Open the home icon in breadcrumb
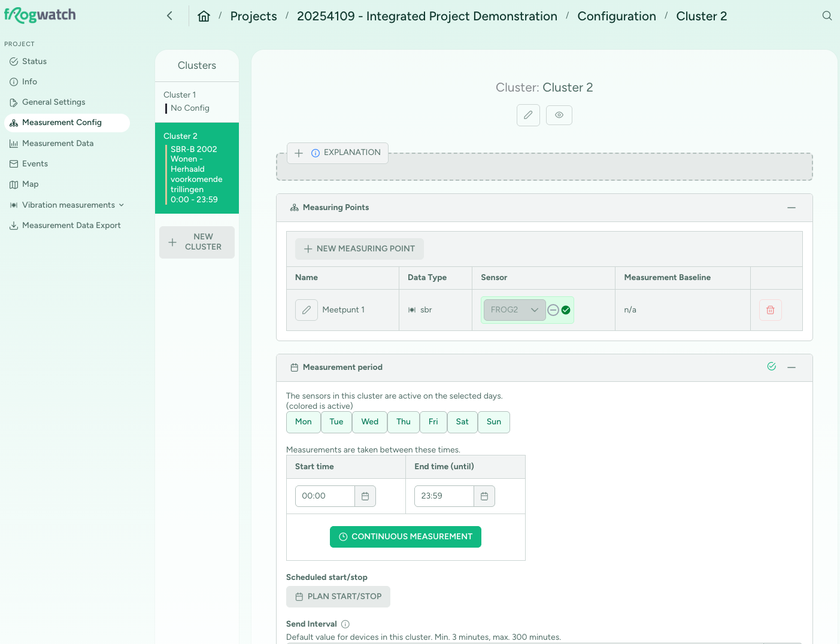This screenshot has height=644, width=840. (x=204, y=16)
